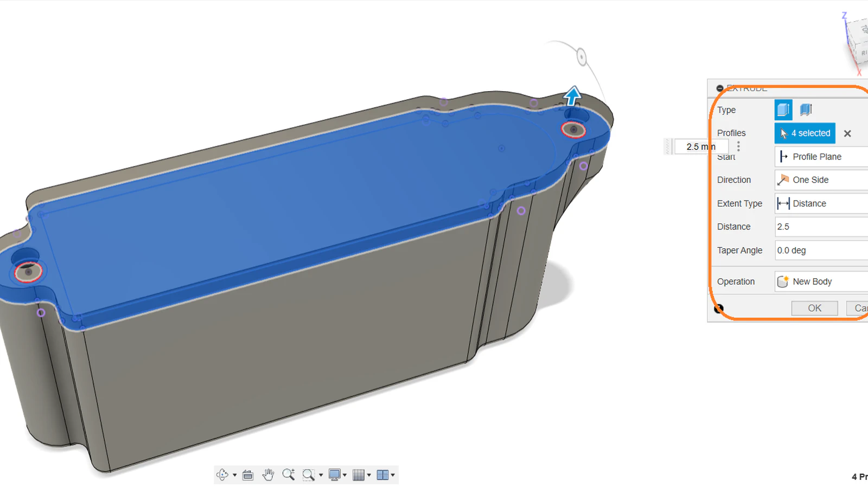This screenshot has width=868, height=488.
Task: Expand the Display Settings dropdown arrow
Action: [x=344, y=476]
